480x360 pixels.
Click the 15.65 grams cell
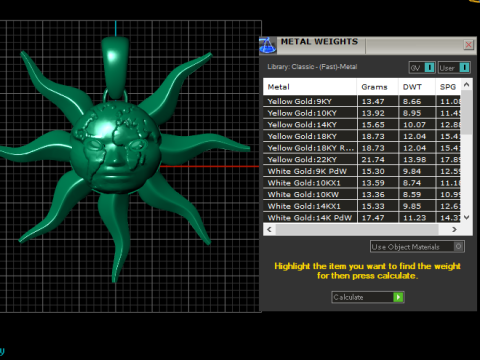click(378, 125)
